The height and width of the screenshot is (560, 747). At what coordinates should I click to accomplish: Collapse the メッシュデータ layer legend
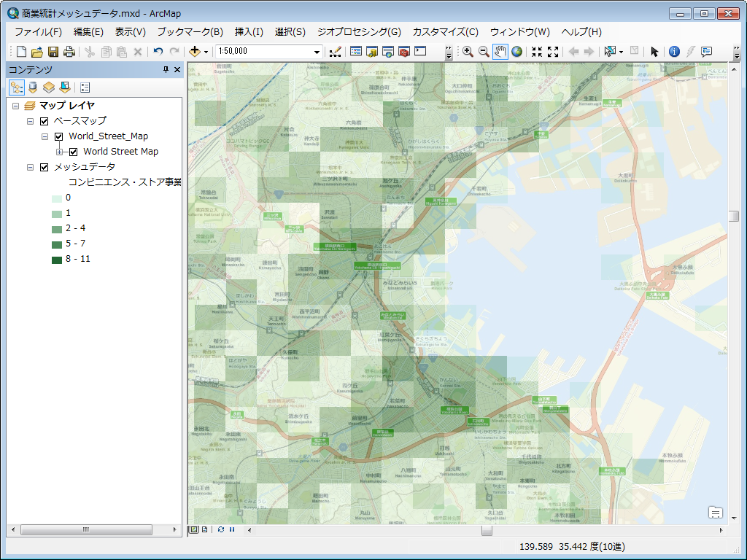point(30,167)
